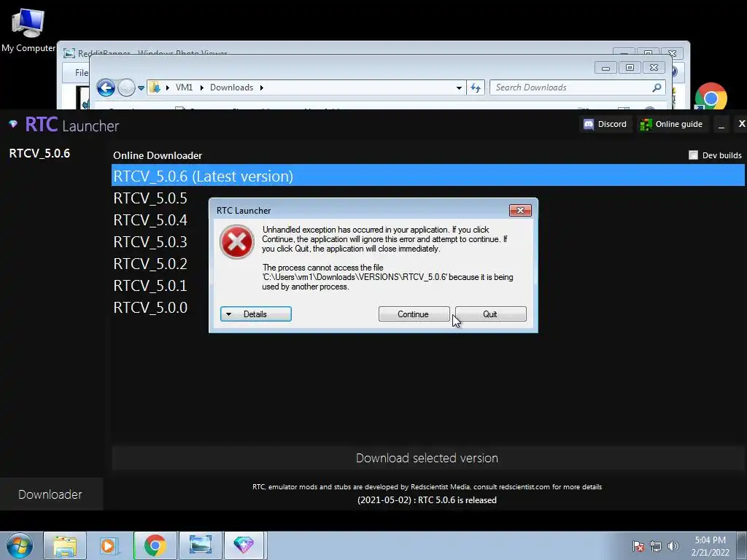Viewport: 747px width, 560px height.
Task: Go back in the Downloads Explorer window
Action: click(106, 87)
